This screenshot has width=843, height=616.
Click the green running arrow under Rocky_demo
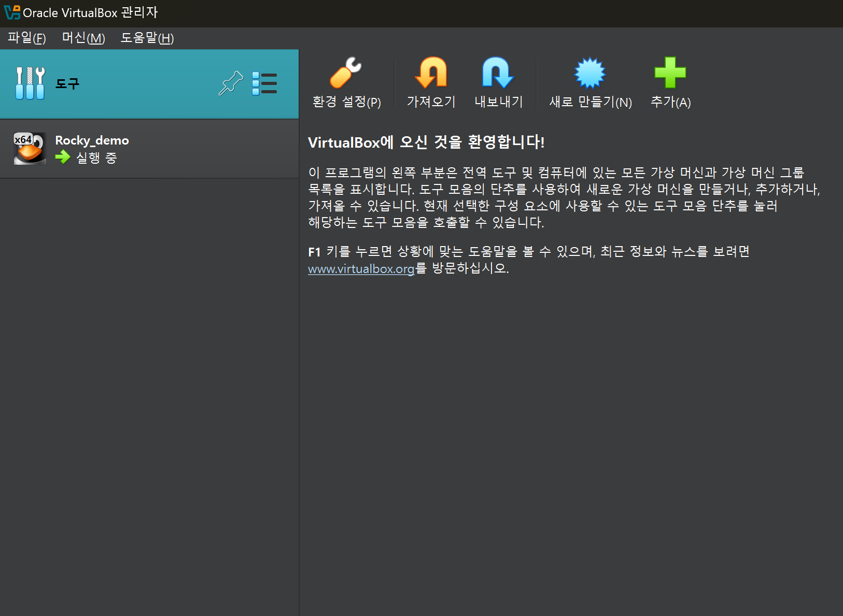63,157
